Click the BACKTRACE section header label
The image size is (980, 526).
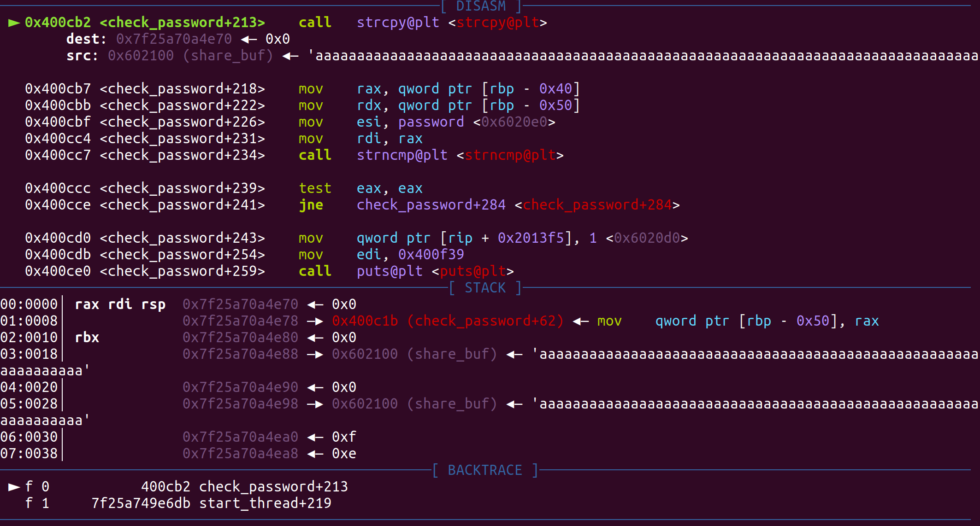coord(485,470)
